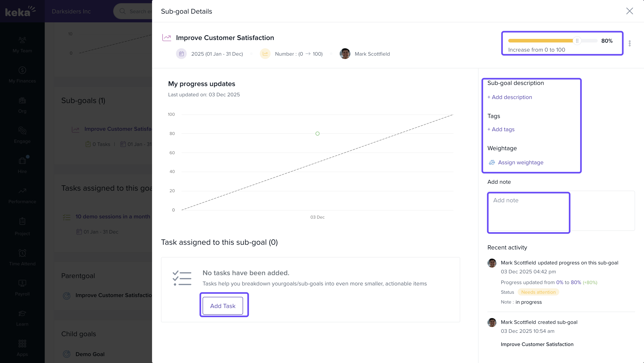Viewport: 644px width, 363px height.
Task: Click the sub-goal progress slider handle
Action: pos(577,41)
